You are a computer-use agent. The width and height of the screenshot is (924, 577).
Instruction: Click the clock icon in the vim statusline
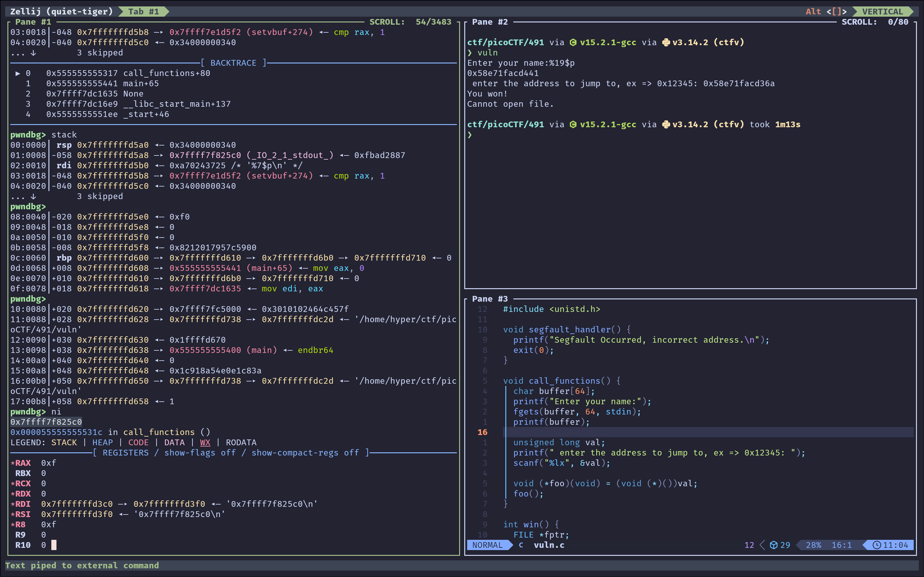[x=877, y=545]
